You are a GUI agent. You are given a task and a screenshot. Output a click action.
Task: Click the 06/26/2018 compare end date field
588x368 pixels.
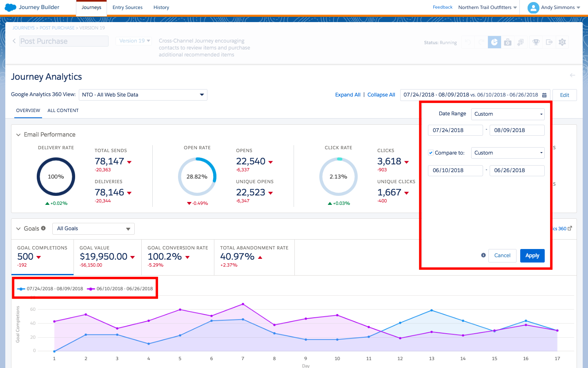pyautogui.click(x=517, y=171)
